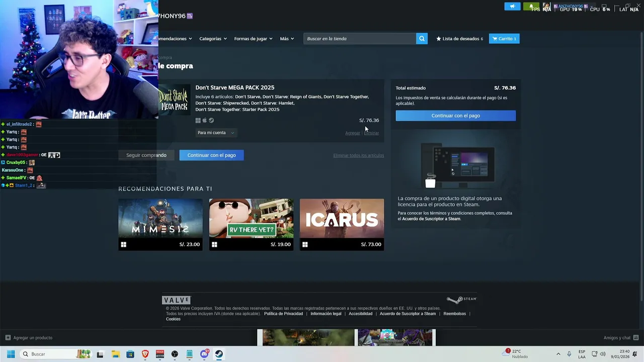Screen dimensions: 644x362
Task: Click the Steam icon on the taskbar
Action: point(219,354)
